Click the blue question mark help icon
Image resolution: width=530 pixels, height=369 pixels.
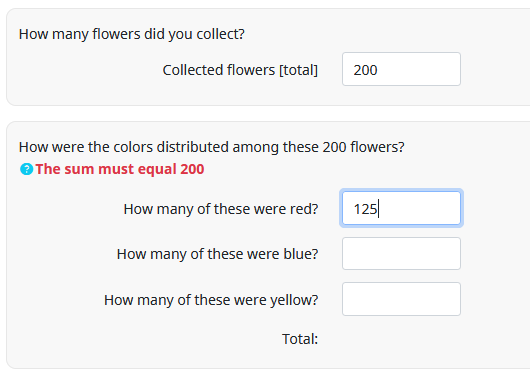click(26, 169)
